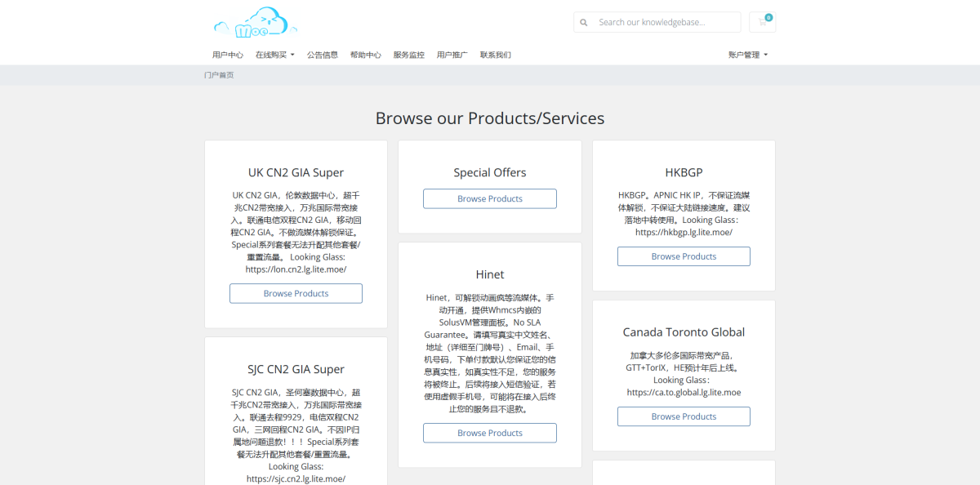Open the 服务监控 page
The width and height of the screenshot is (980, 485).
(x=408, y=55)
